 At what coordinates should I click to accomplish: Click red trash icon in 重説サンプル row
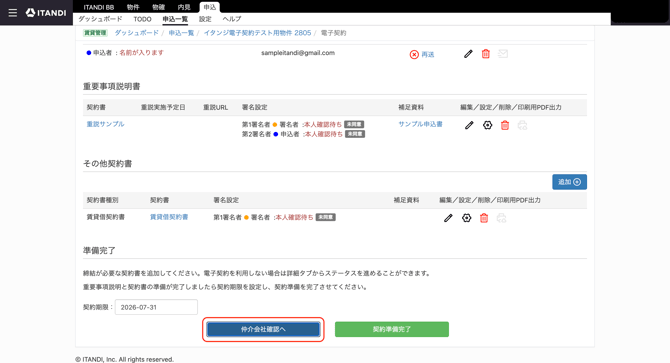[505, 125]
